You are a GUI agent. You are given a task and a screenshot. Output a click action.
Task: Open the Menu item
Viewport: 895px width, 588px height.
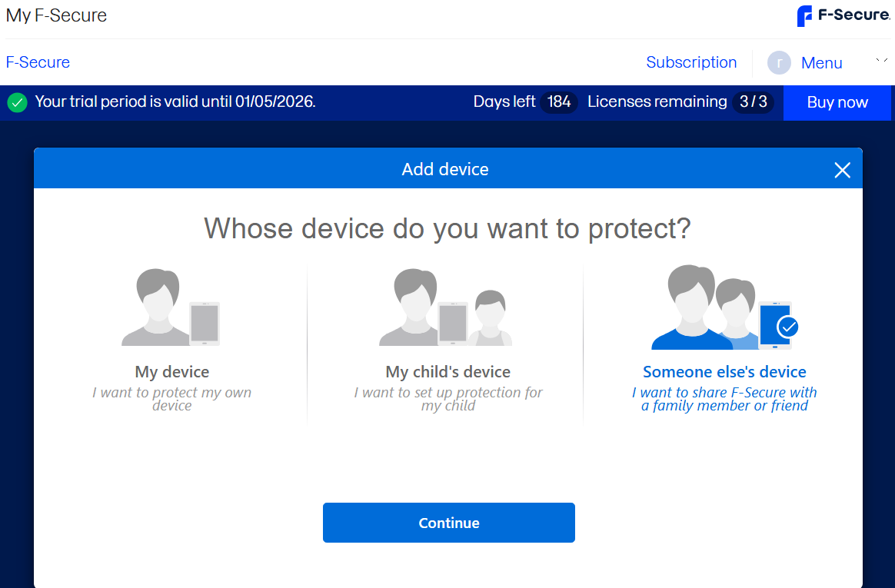pos(821,63)
